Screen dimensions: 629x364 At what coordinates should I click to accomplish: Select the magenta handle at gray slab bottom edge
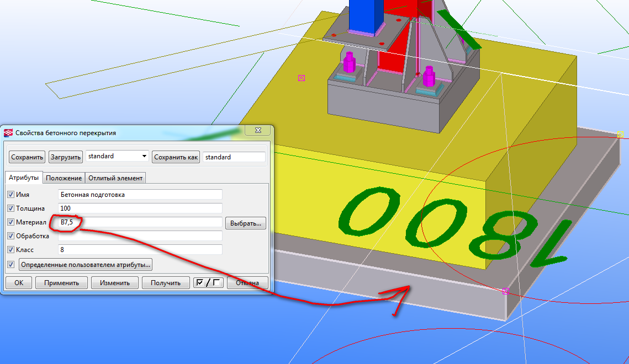[x=505, y=291]
